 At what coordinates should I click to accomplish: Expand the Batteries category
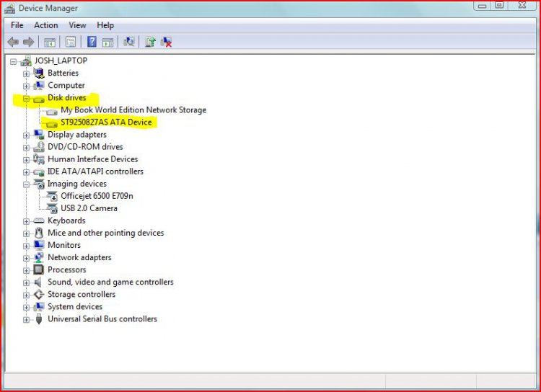(27, 73)
